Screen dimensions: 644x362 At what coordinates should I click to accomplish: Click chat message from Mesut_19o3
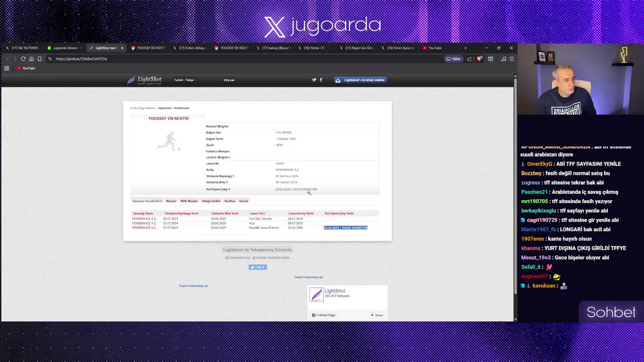[565, 257]
